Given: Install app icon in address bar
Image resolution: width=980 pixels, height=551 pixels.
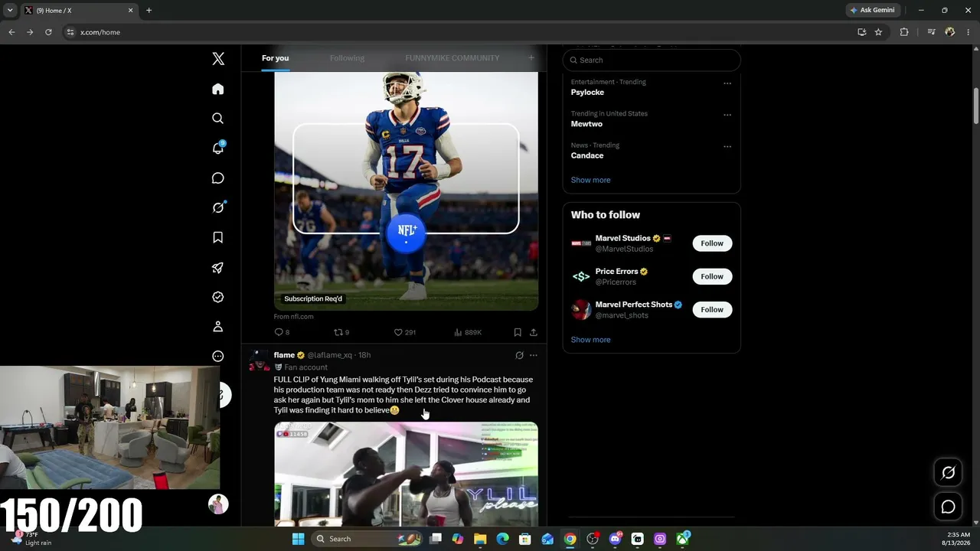Looking at the screenshot, I should pos(861,32).
